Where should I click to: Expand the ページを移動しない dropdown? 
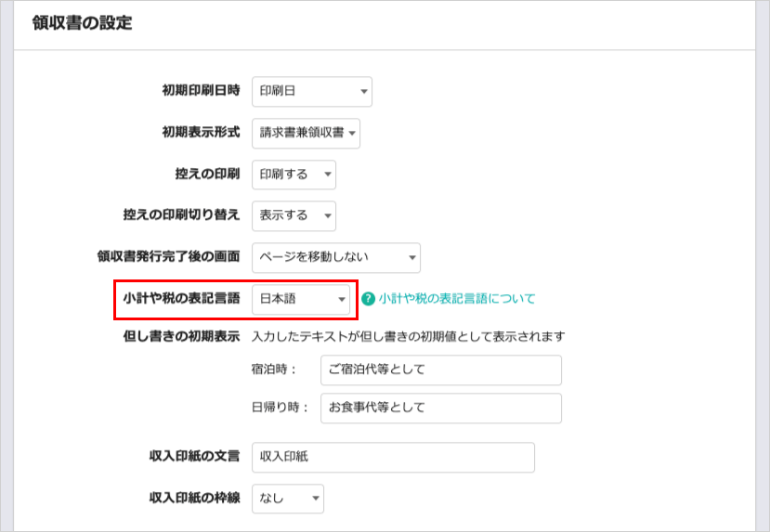(335, 257)
